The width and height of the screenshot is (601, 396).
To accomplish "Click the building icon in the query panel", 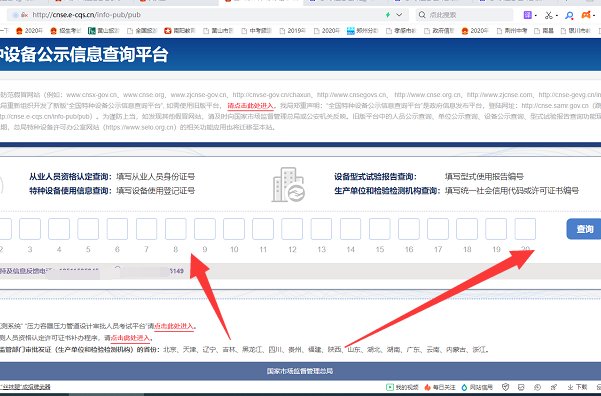I will point(288,184).
